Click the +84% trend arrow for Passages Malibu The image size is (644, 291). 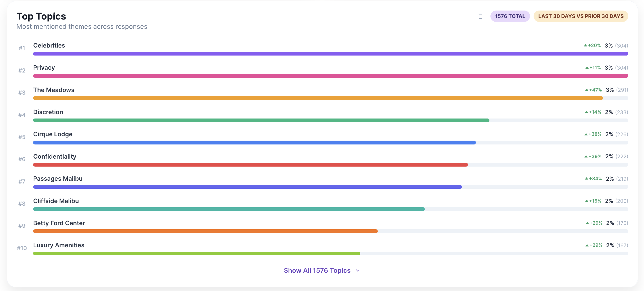[x=586, y=179]
